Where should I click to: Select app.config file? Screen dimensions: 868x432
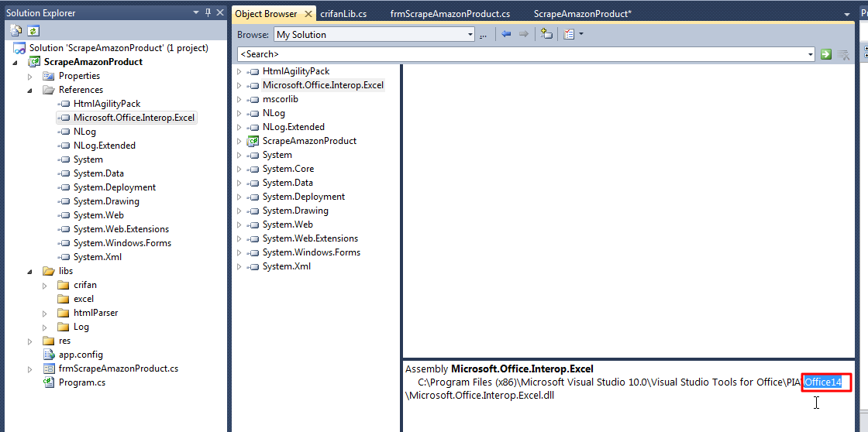(x=81, y=355)
